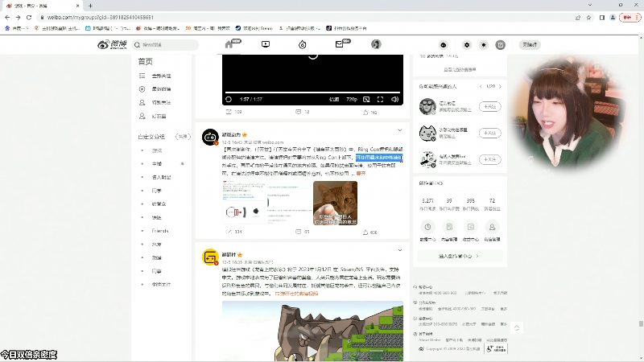The image size is (644, 362).
Task: Open the profile avatar in header
Action: 376,44
